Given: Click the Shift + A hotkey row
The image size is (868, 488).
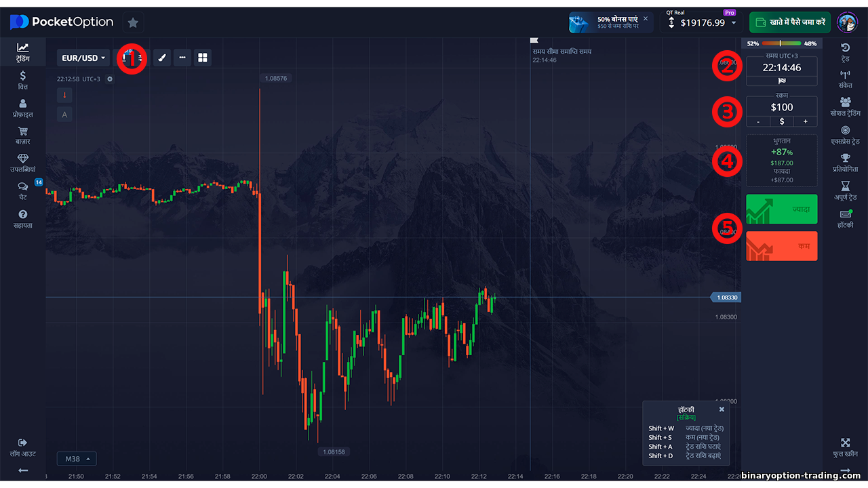Looking at the screenshot, I should pyautogui.click(x=686, y=447).
